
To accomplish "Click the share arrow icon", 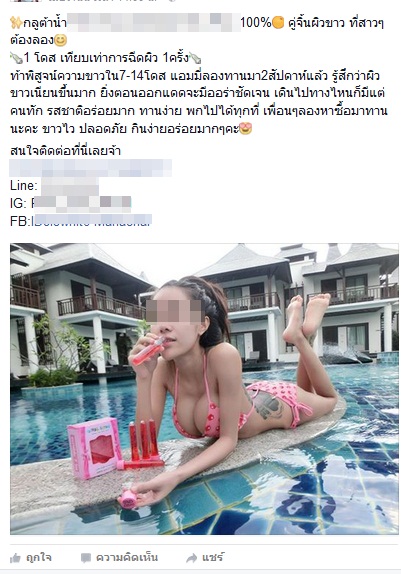I will pyautogui.click(x=192, y=558).
